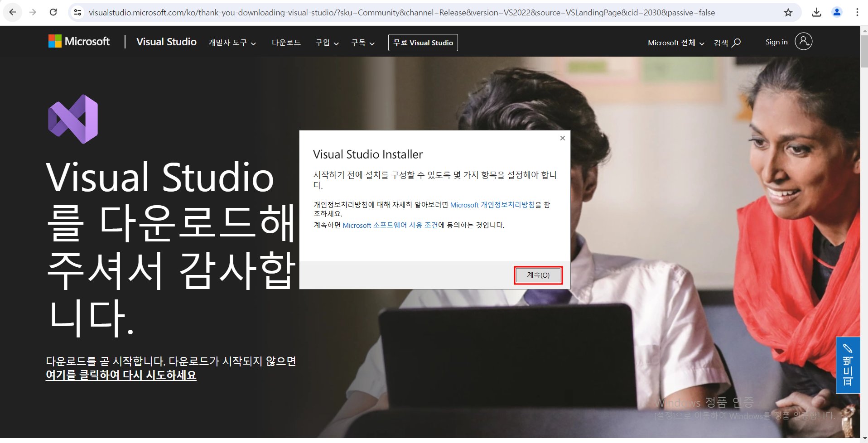Open site information icon in address bar

[x=78, y=12]
